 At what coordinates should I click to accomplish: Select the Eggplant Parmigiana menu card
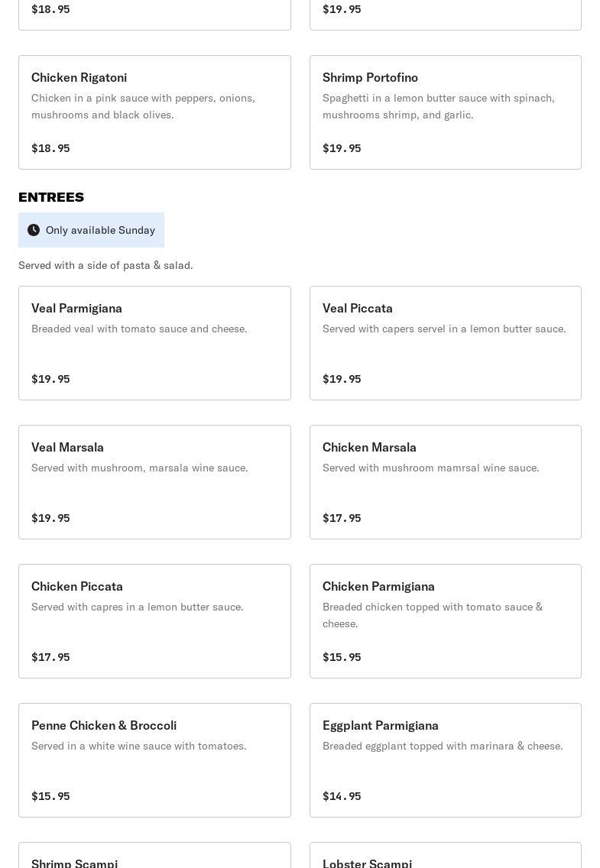pyautogui.click(x=445, y=760)
